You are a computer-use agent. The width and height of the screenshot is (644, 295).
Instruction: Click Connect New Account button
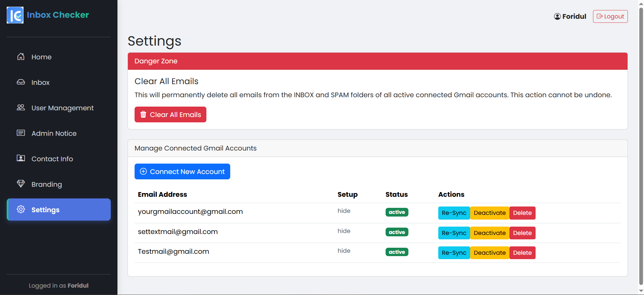(182, 172)
